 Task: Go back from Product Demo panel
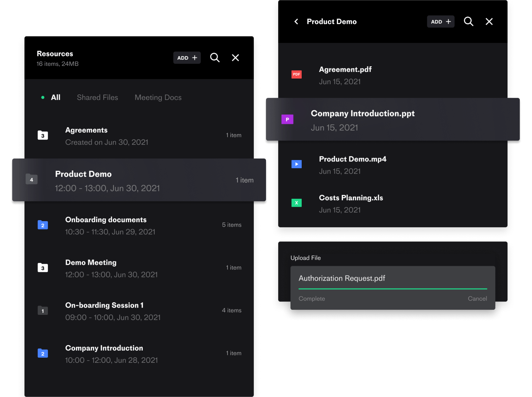[296, 22]
